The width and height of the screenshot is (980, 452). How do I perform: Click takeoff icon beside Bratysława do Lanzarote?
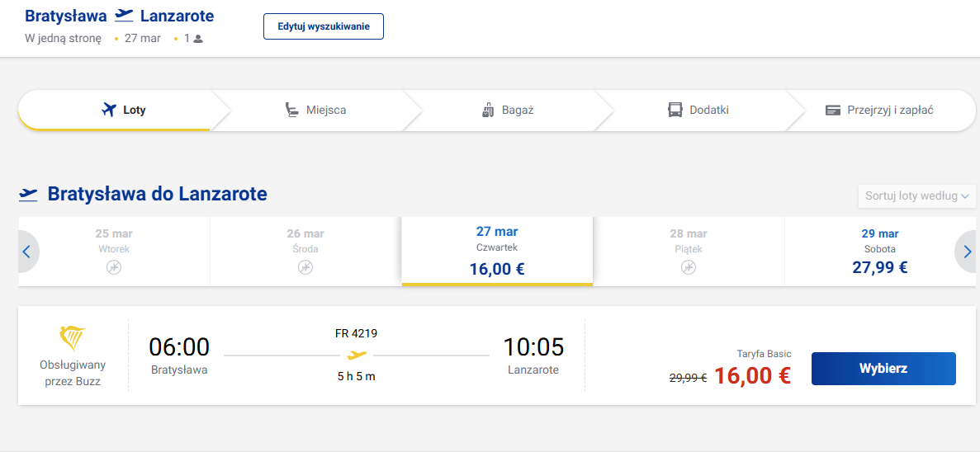point(28,194)
